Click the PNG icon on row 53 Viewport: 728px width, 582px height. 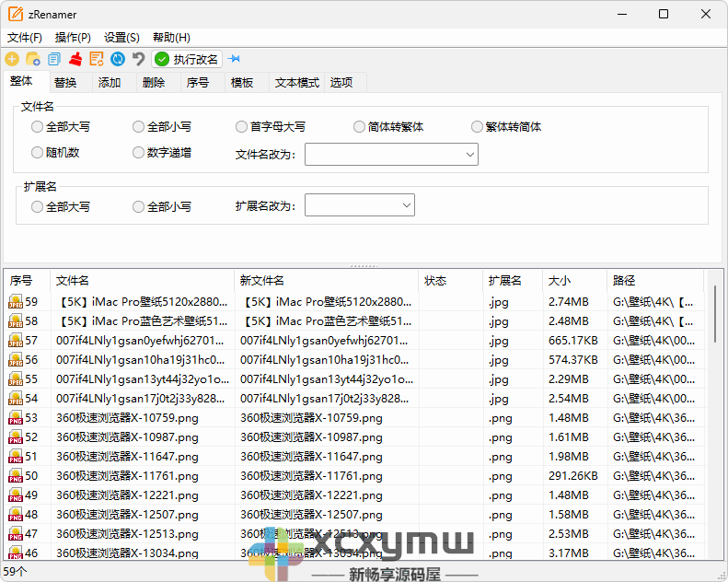(16, 418)
